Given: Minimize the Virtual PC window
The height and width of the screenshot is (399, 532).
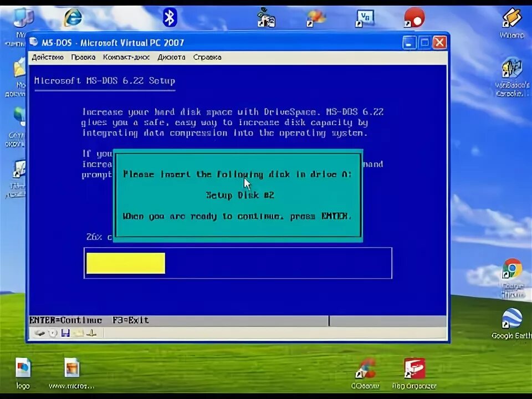Looking at the screenshot, I should tap(410, 43).
